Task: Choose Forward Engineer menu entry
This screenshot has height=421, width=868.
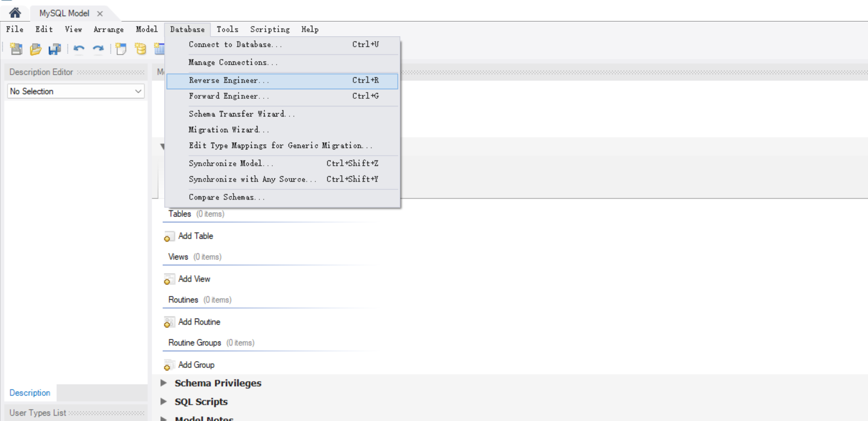Action: tap(282, 96)
